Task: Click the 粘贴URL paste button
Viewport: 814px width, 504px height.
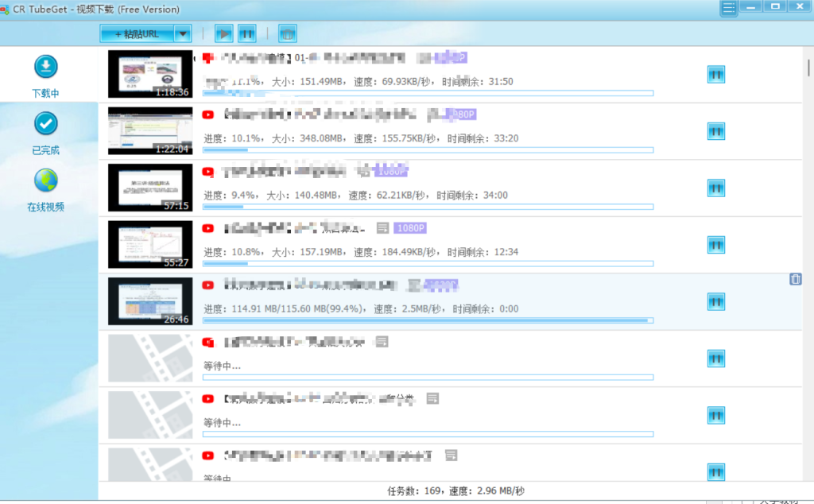Action: click(138, 33)
